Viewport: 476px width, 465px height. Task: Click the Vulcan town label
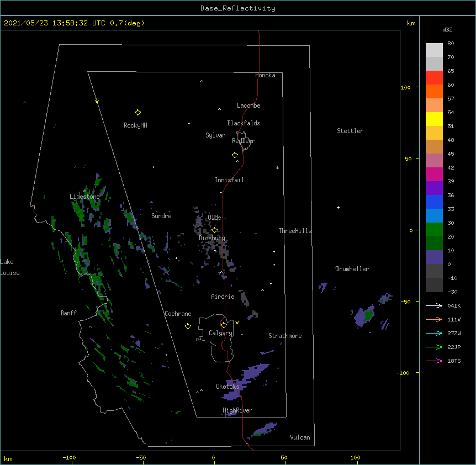click(300, 437)
